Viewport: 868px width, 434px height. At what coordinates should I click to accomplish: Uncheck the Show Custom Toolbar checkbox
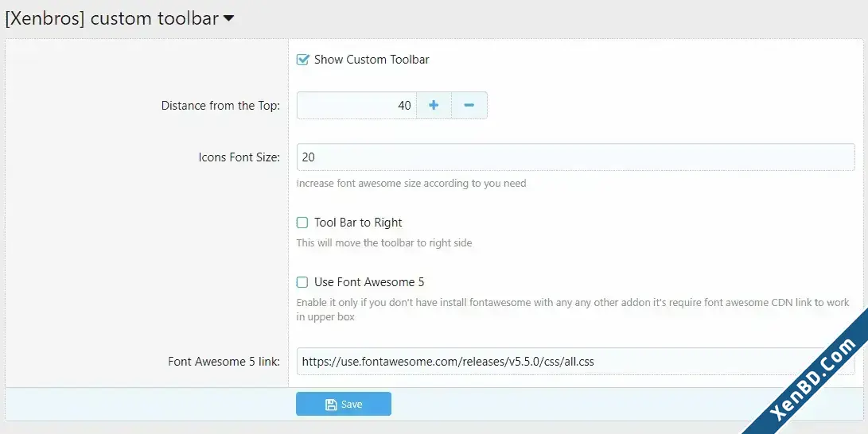click(302, 60)
